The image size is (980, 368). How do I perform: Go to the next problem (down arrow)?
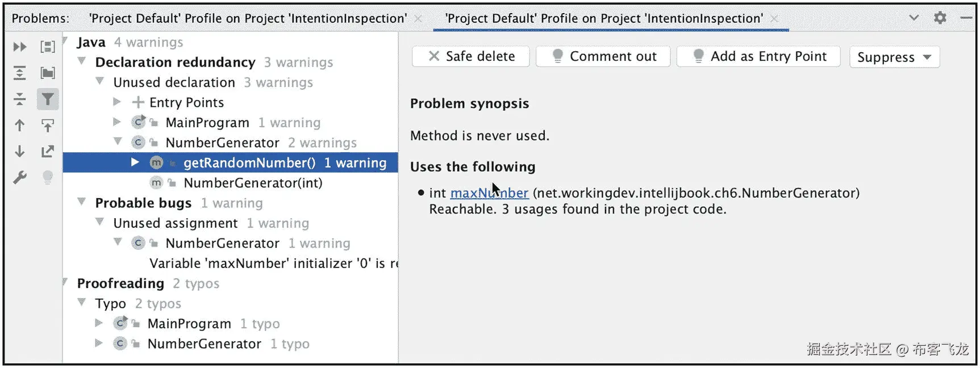[x=20, y=152]
